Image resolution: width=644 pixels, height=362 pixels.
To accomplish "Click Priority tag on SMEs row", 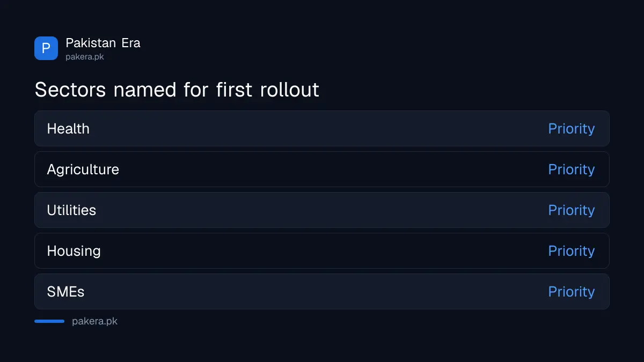I will (572, 292).
